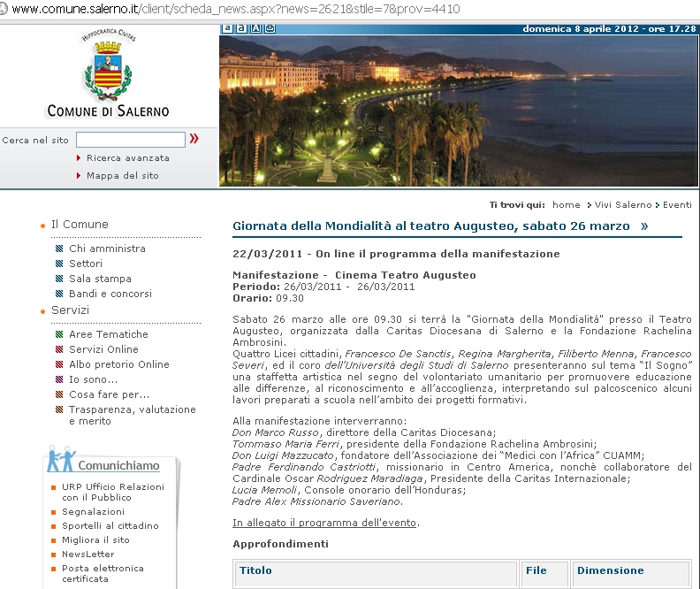Screen dimensions: 700x589
Task: Go to 'home' in breadcrumb
Action: point(567,205)
